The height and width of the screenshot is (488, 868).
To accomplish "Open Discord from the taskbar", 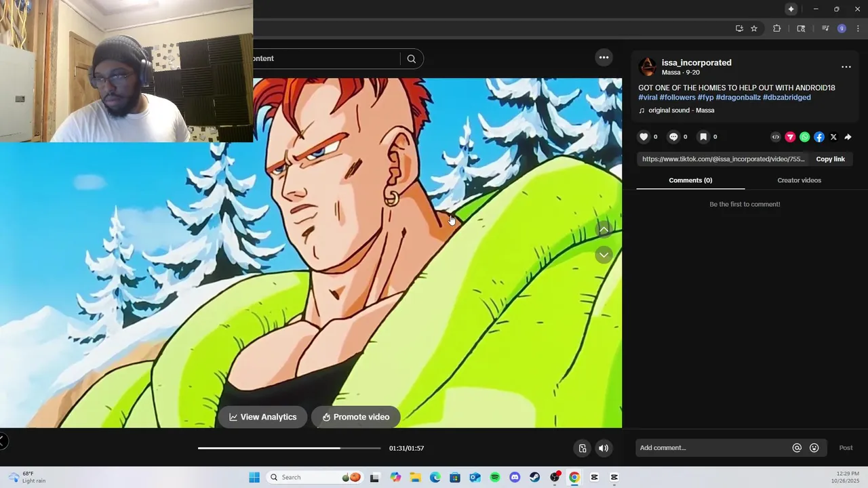I will click(x=515, y=477).
